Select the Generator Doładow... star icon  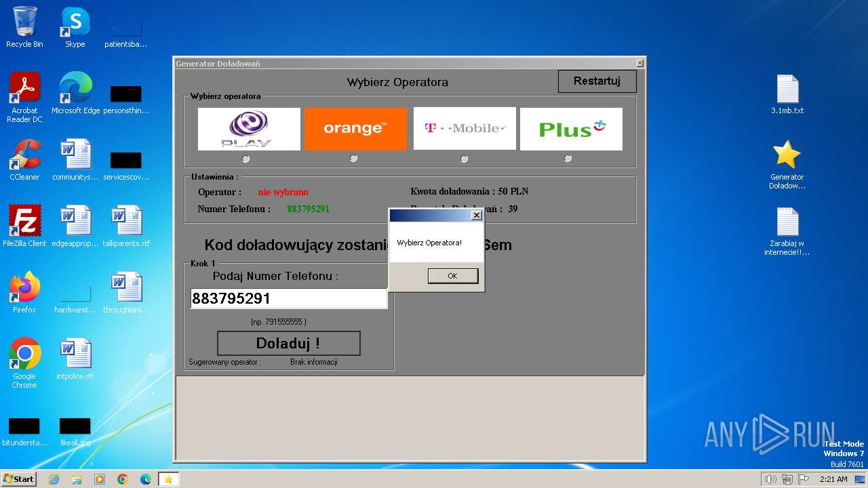[787, 164]
